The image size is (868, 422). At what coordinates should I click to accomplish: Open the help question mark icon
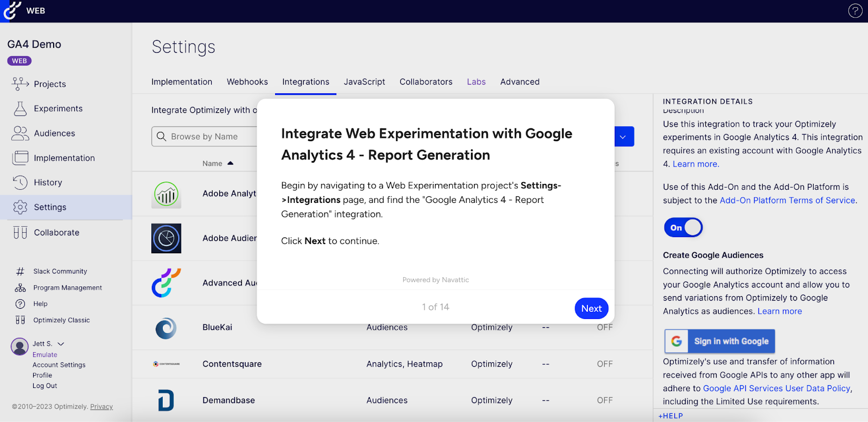[855, 11]
